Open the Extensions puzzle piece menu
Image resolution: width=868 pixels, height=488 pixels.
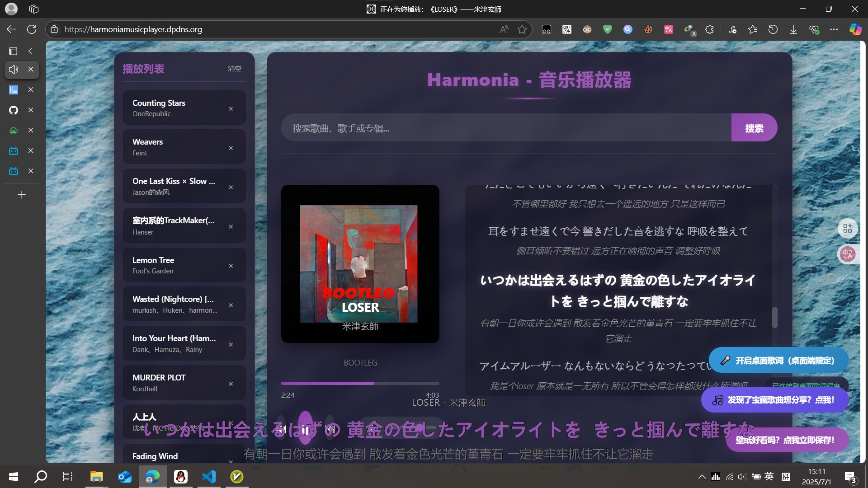click(709, 29)
